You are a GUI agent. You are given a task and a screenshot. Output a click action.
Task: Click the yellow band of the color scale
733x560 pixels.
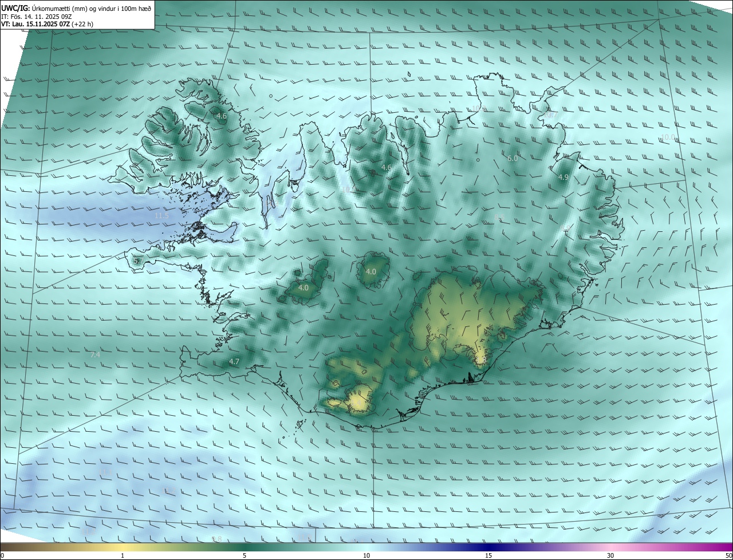pyautogui.click(x=123, y=547)
